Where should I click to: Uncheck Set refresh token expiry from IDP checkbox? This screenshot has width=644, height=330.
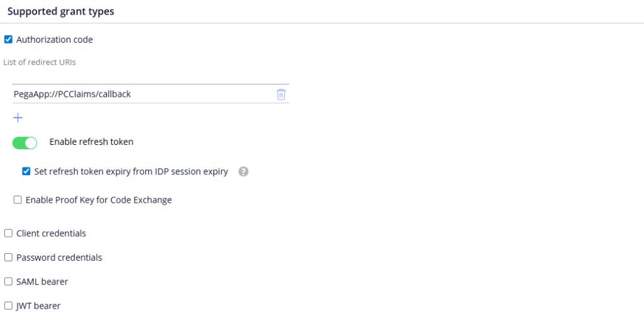(26, 171)
